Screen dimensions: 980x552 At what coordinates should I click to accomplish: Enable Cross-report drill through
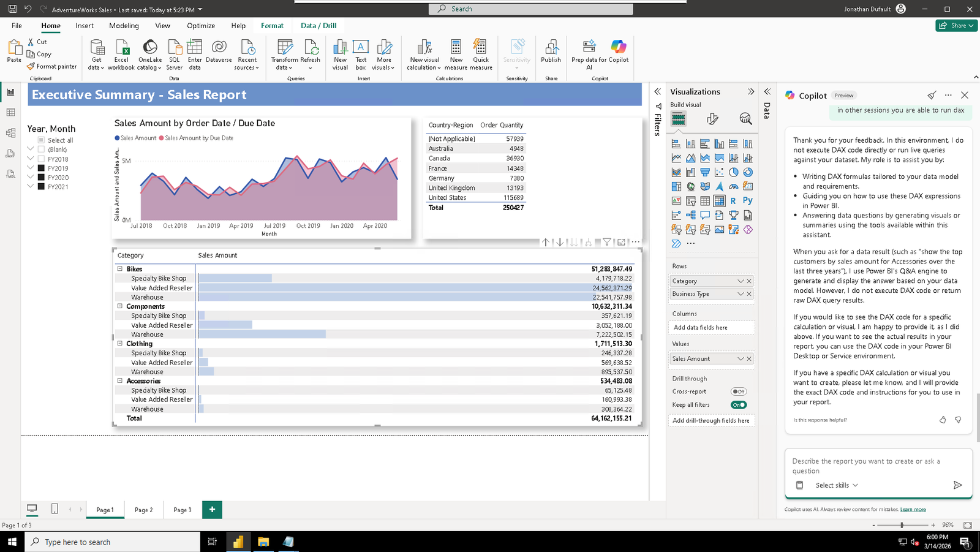click(x=739, y=391)
